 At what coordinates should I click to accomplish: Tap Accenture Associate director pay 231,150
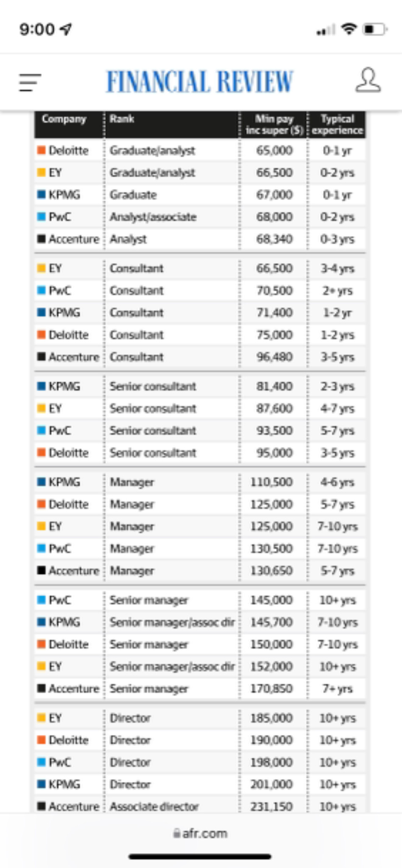[x=271, y=806]
